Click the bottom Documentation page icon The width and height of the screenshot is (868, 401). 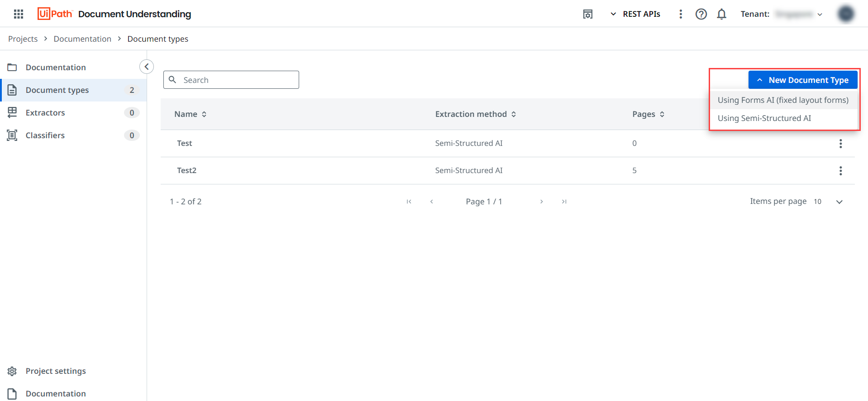coord(12,394)
